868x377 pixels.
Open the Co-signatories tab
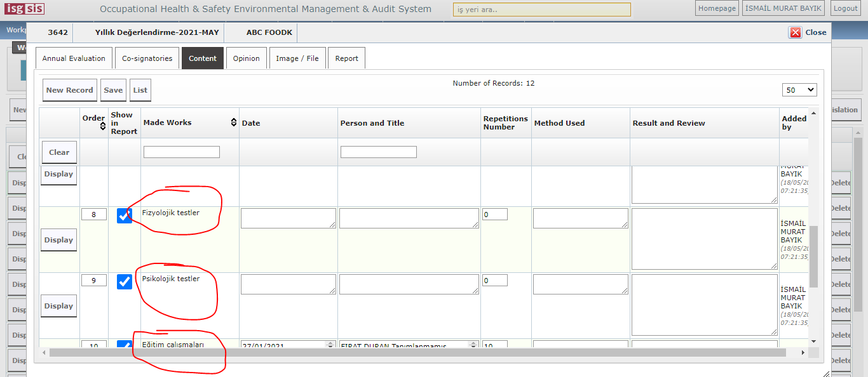click(x=147, y=58)
